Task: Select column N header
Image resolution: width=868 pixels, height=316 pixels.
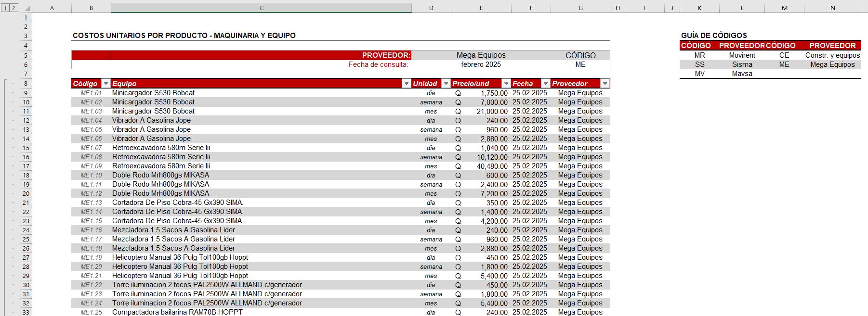Action: pos(832,8)
